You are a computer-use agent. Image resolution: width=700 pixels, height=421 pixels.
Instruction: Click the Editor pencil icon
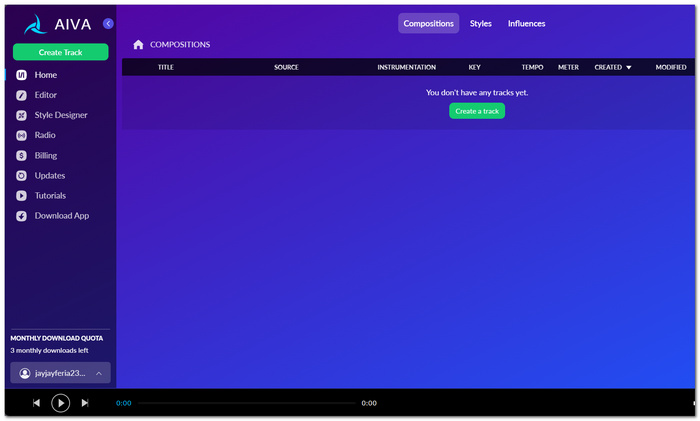(21, 95)
